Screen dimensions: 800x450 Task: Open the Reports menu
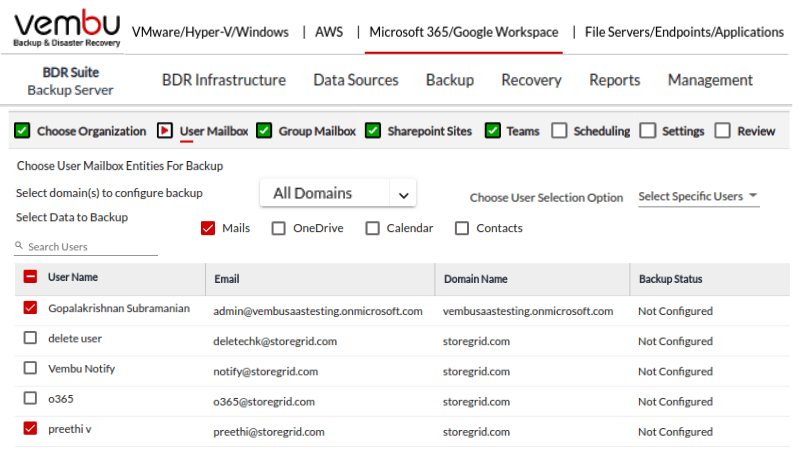point(614,80)
